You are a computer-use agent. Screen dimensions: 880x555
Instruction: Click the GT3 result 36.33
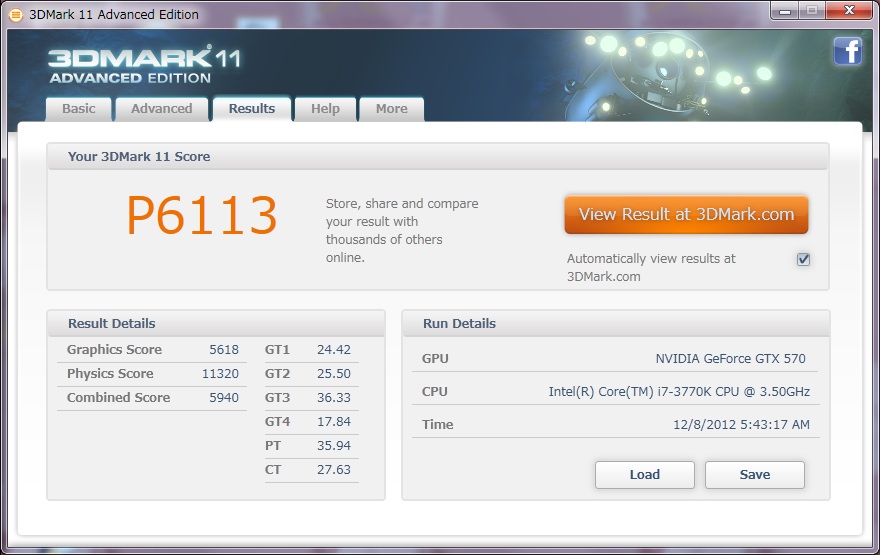[334, 398]
